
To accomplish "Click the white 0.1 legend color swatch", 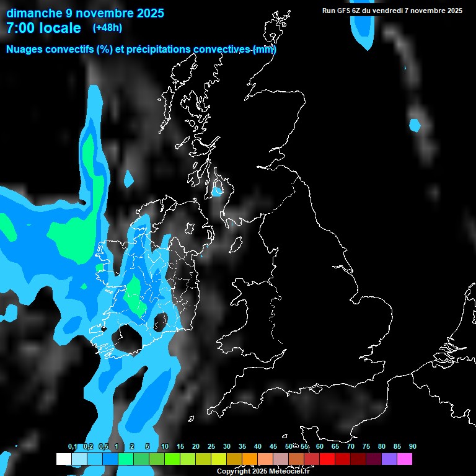I will coord(63,459).
